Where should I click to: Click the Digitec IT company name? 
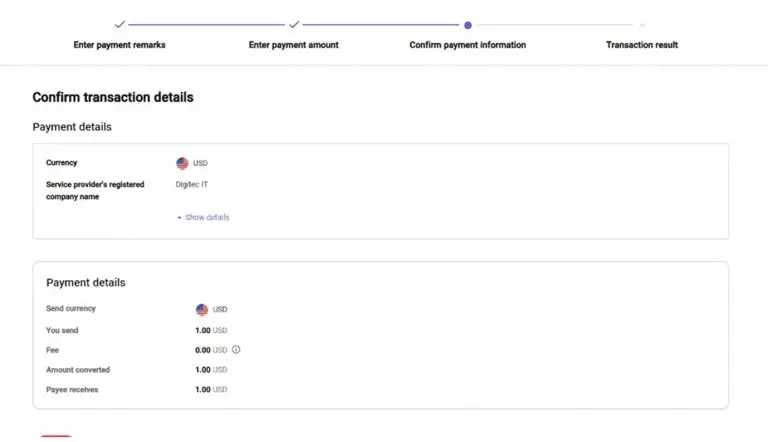click(x=192, y=184)
